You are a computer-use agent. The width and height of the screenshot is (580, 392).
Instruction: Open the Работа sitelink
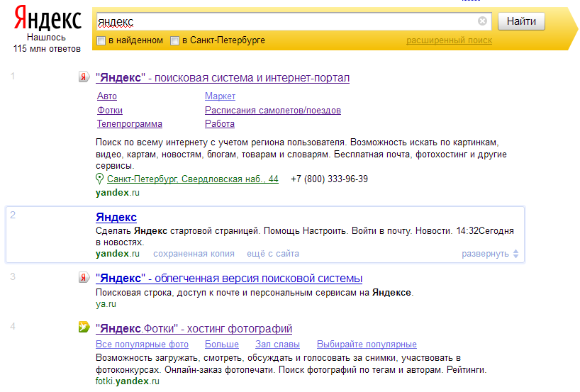pos(220,124)
